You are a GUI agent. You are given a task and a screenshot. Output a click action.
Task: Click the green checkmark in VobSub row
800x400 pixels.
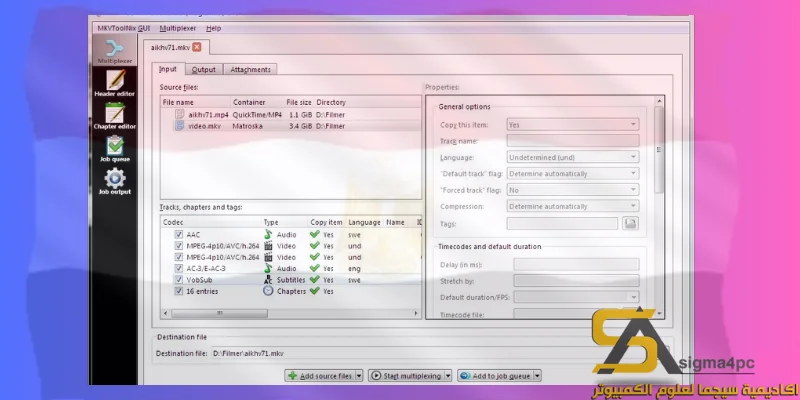[x=315, y=279]
